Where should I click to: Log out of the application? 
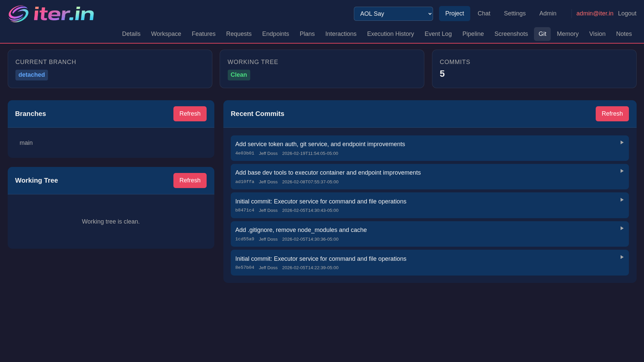(627, 13)
